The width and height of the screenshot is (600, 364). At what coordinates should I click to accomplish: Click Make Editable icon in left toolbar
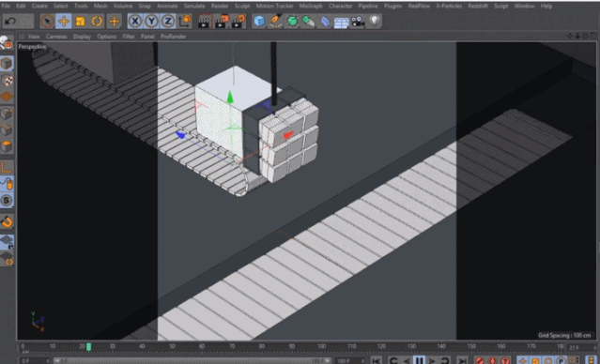coord(7,43)
